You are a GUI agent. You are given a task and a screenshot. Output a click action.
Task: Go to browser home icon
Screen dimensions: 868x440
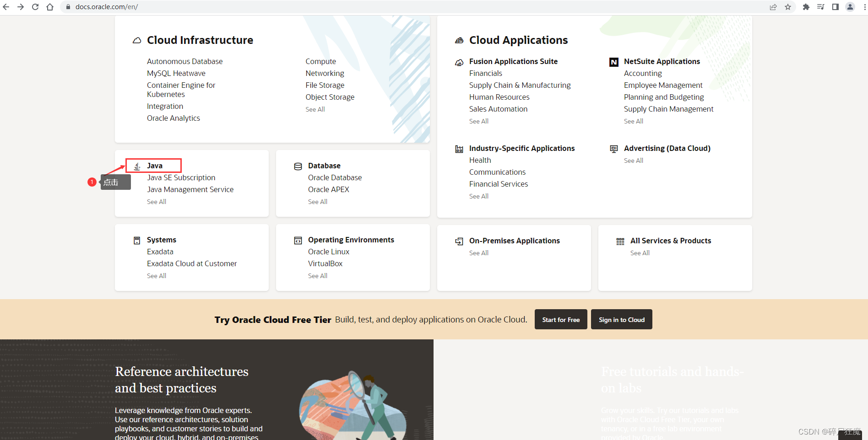[x=50, y=7]
